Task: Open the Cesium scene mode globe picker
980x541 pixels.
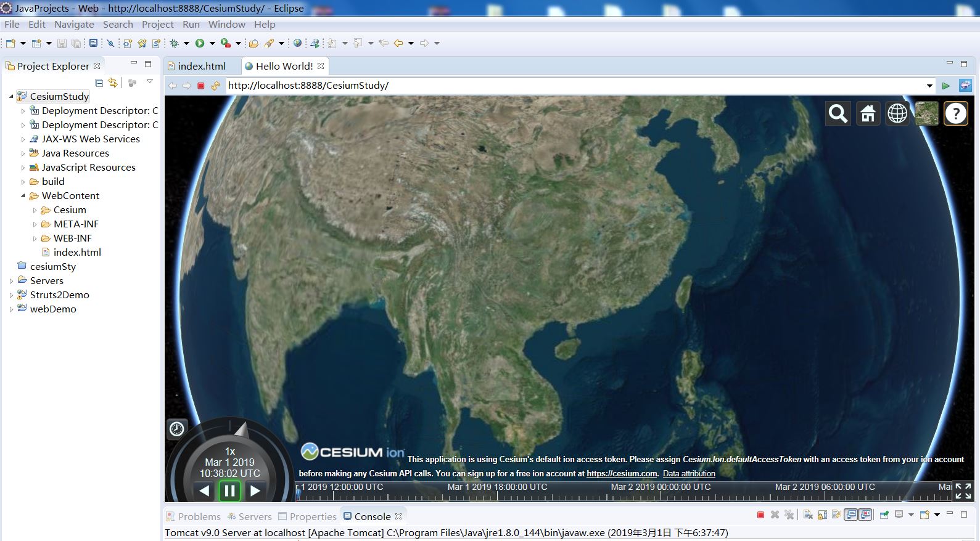Action: [x=897, y=113]
